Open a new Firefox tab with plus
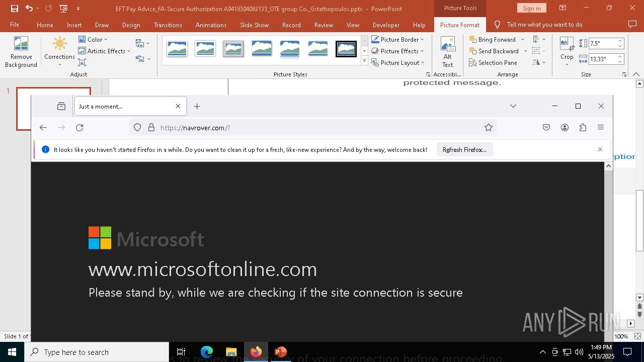 [197, 106]
